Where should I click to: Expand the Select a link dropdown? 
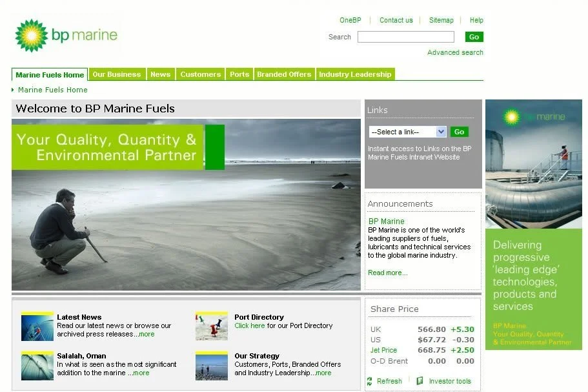(408, 132)
